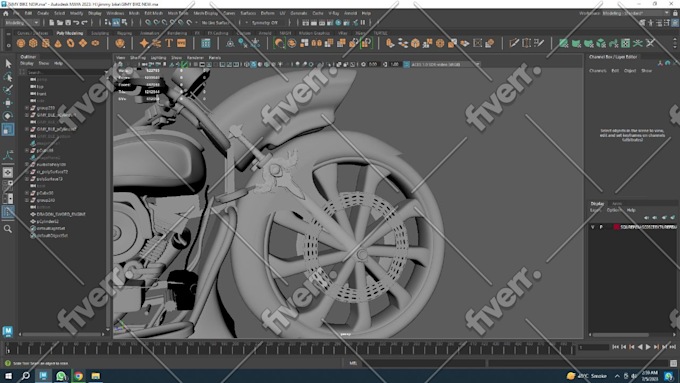
Task: Toggle the P playback box of the display layer
Action: pos(601,227)
